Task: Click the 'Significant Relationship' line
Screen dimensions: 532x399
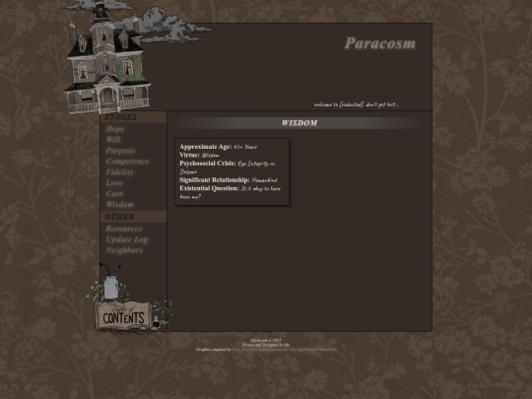Action: point(229,180)
